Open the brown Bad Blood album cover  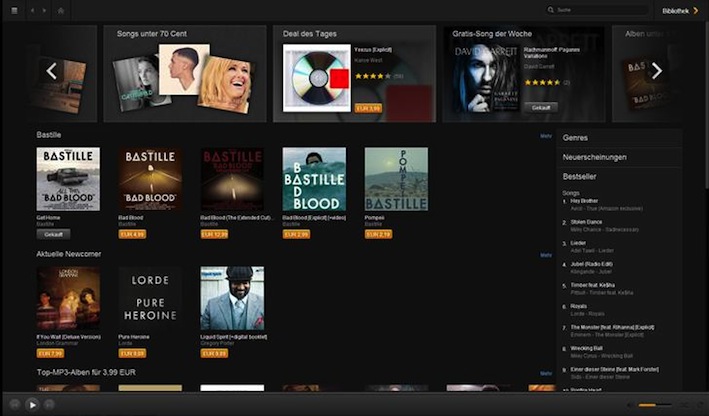click(x=150, y=179)
